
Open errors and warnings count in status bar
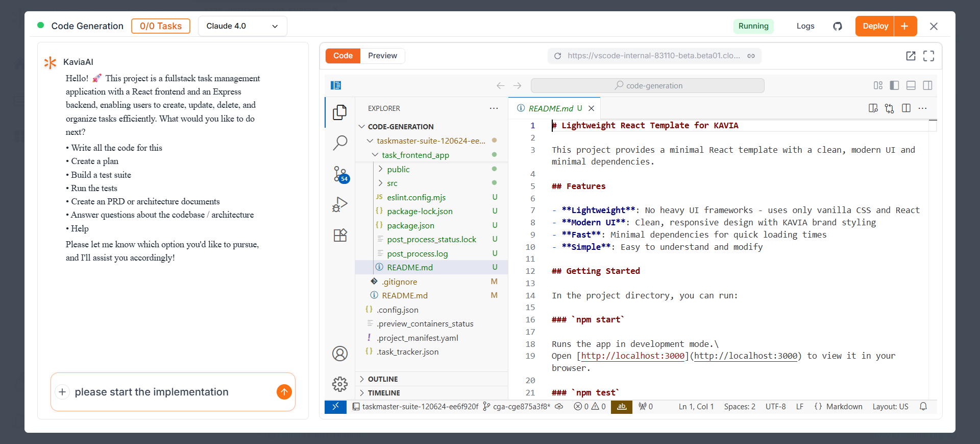[590, 407]
